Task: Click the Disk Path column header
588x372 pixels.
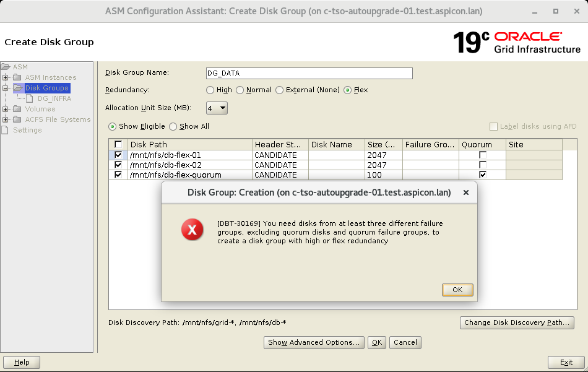Action: (190, 144)
